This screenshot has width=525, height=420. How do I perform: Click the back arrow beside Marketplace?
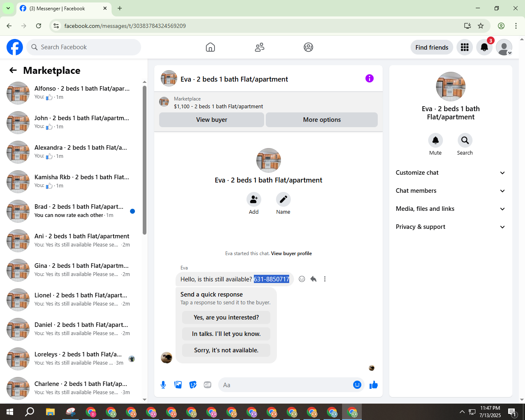click(13, 70)
